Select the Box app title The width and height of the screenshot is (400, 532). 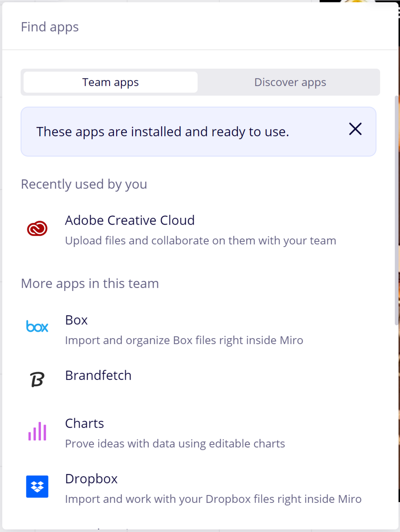[76, 320]
